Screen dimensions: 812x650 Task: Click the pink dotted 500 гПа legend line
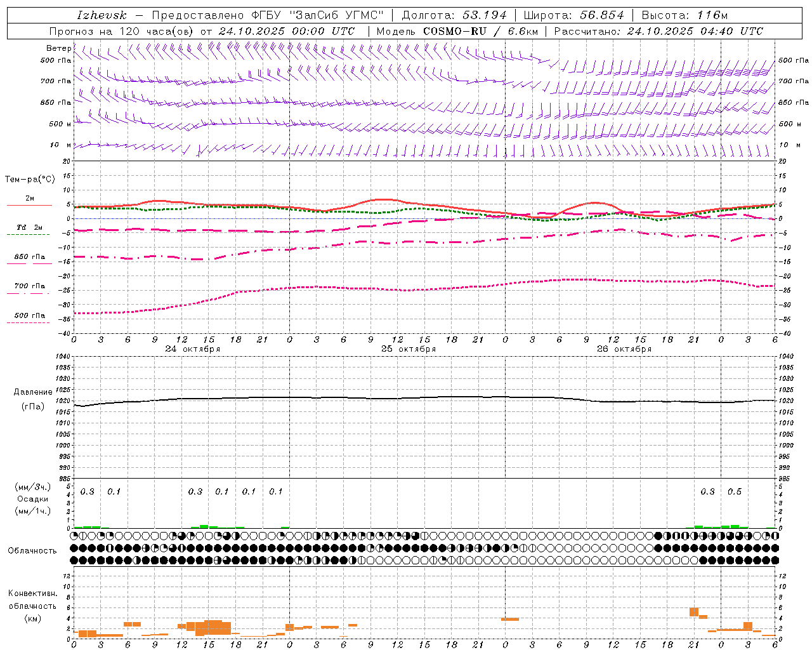[29, 323]
